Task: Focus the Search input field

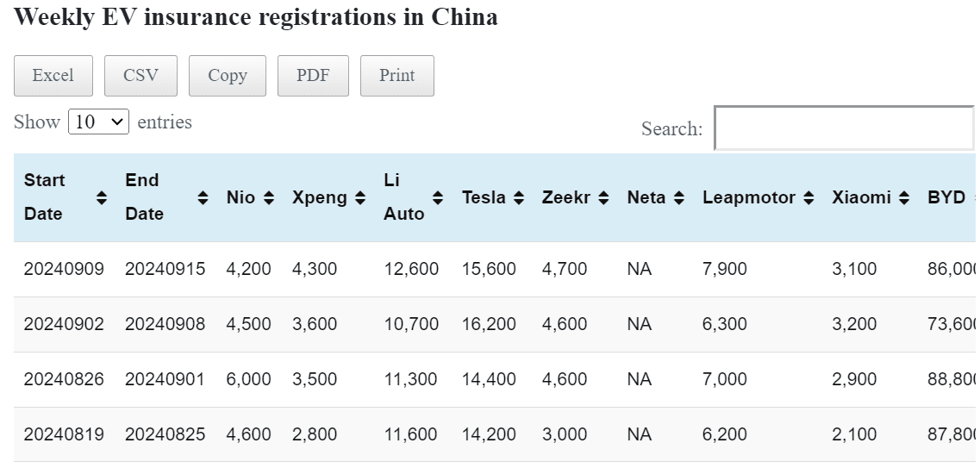Action: (x=844, y=128)
